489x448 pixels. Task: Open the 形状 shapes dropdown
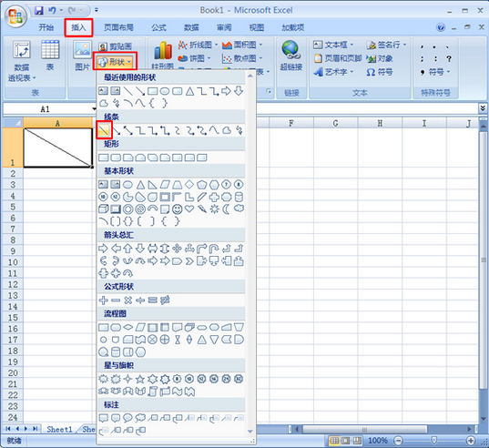point(115,61)
